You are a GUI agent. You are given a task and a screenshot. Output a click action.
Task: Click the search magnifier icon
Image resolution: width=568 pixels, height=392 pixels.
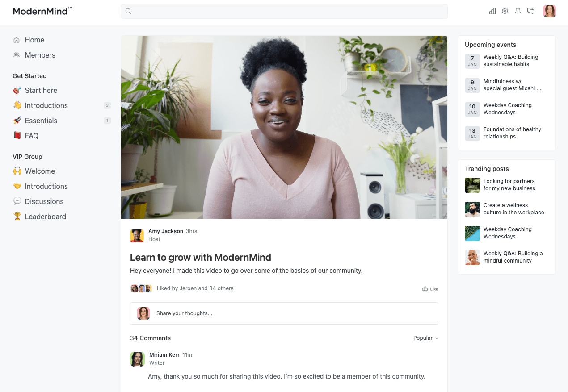pyautogui.click(x=128, y=11)
